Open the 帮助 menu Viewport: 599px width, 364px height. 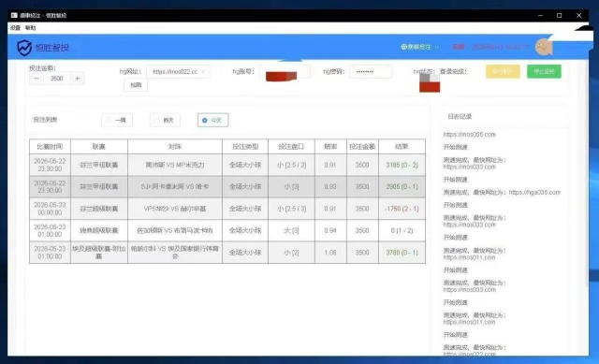pyautogui.click(x=31, y=28)
